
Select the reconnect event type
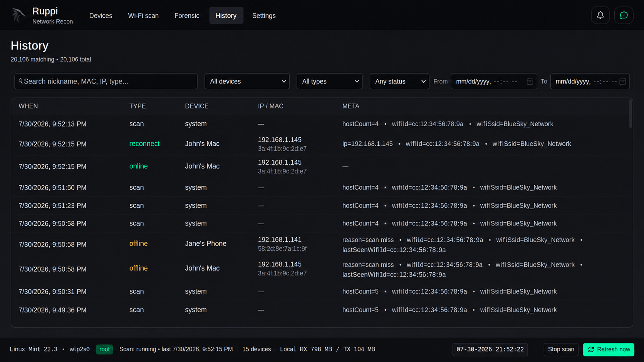[144, 143]
